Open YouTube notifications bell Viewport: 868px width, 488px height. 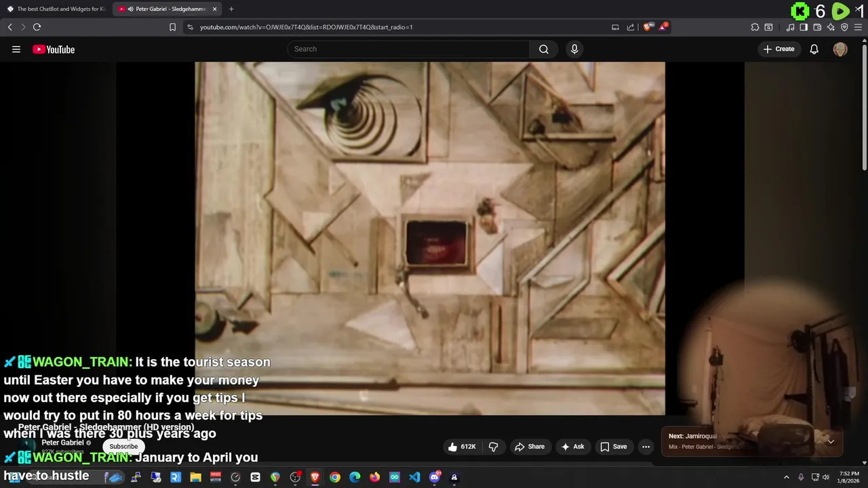click(x=814, y=49)
